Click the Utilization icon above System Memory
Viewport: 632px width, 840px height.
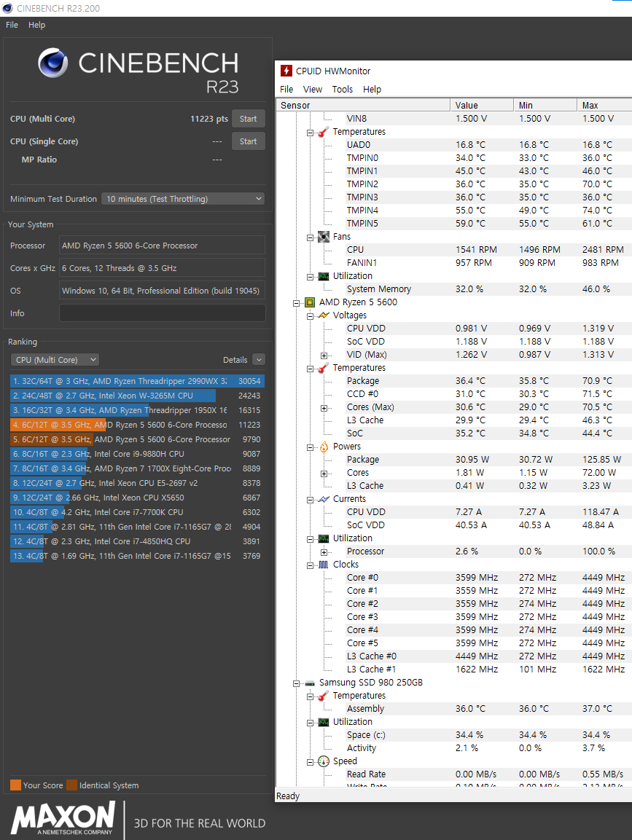[x=323, y=276]
